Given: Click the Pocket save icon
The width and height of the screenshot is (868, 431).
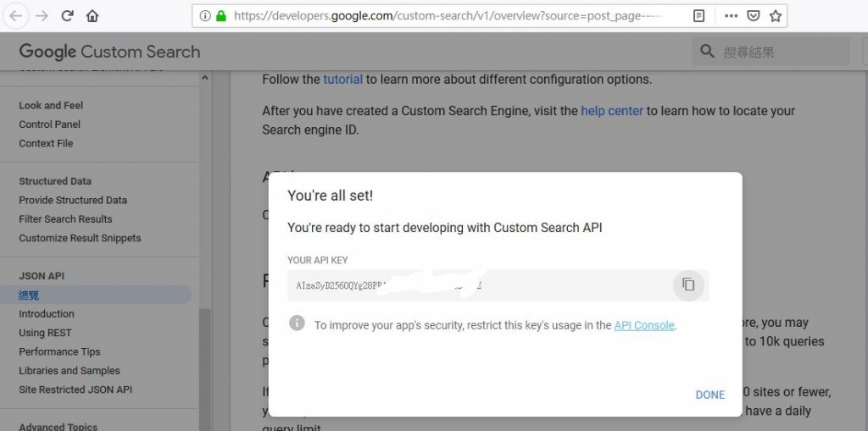Looking at the screenshot, I should pos(753,15).
